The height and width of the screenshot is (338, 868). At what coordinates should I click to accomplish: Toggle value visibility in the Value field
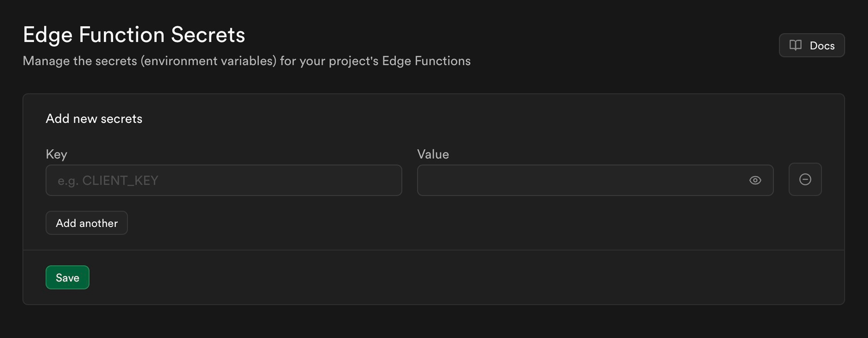click(755, 181)
